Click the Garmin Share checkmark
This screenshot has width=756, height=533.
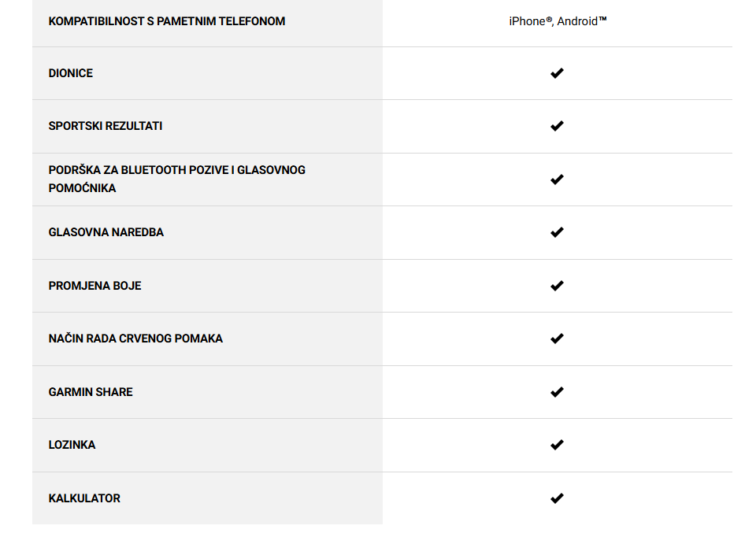point(557,392)
